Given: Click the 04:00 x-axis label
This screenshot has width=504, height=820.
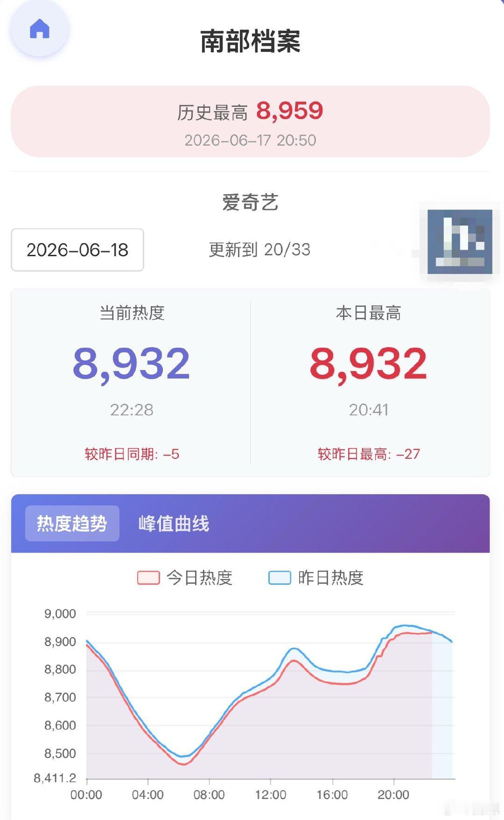Looking at the screenshot, I should point(148,795).
